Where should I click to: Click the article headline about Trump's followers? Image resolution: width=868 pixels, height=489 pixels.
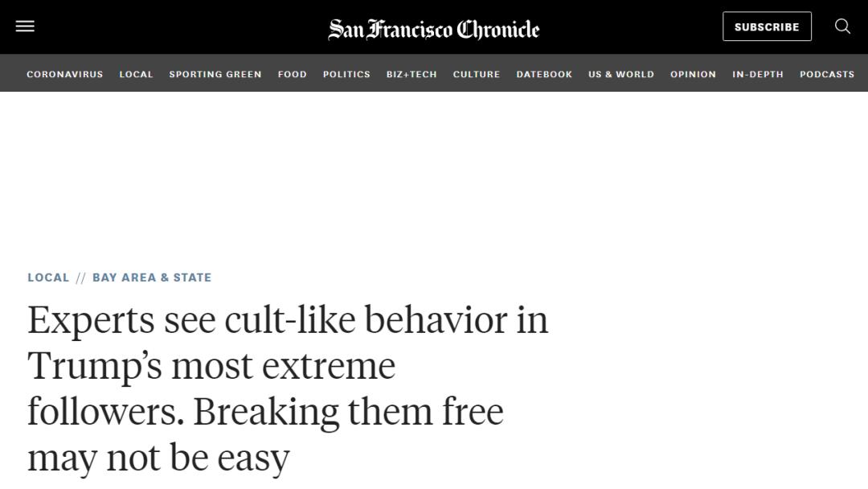[288, 388]
